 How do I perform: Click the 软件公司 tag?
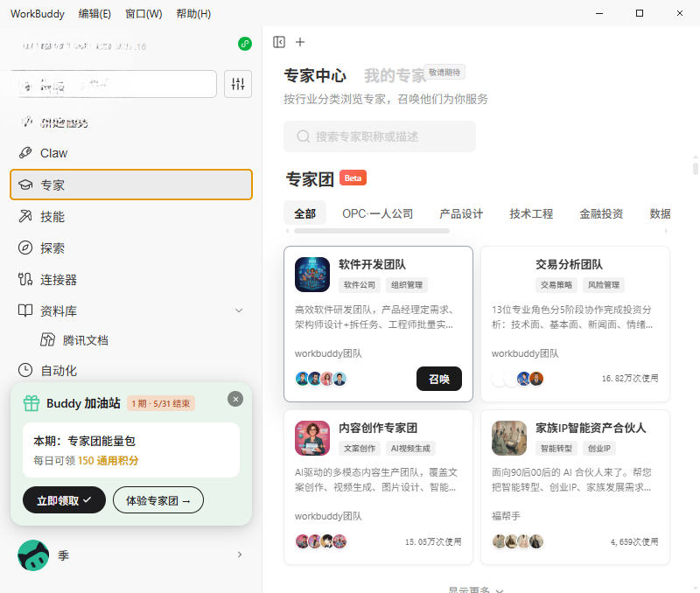pos(360,284)
